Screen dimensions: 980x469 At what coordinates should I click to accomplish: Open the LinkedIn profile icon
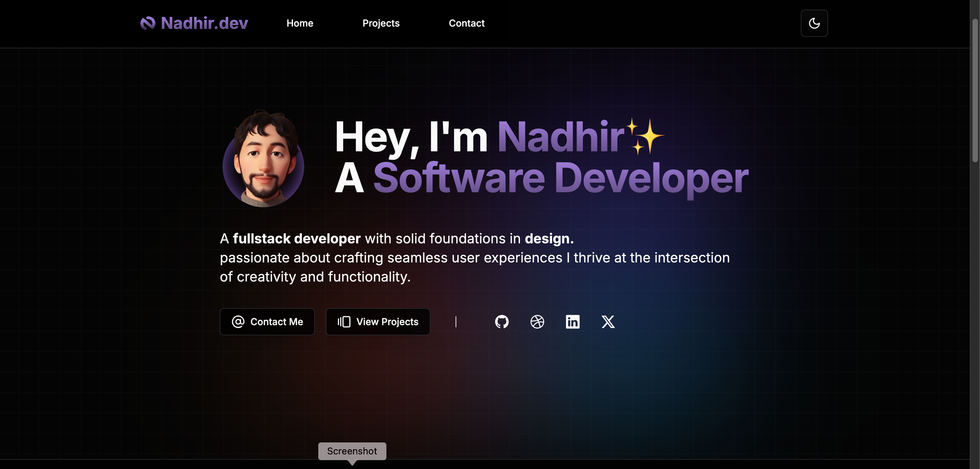click(572, 322)
